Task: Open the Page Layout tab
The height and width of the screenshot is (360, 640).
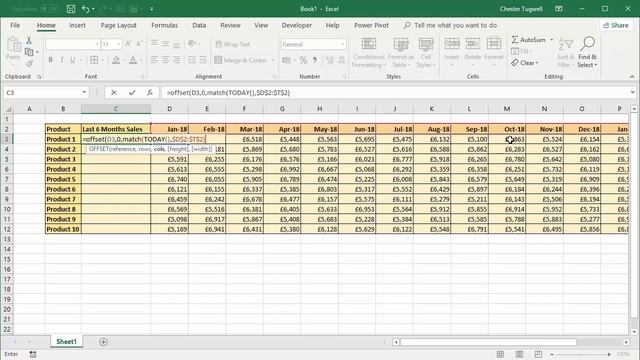Action: 118,25
